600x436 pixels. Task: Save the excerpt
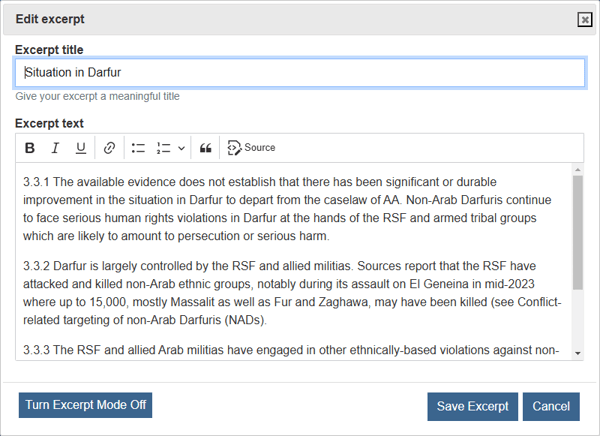[x=473, y=407]
